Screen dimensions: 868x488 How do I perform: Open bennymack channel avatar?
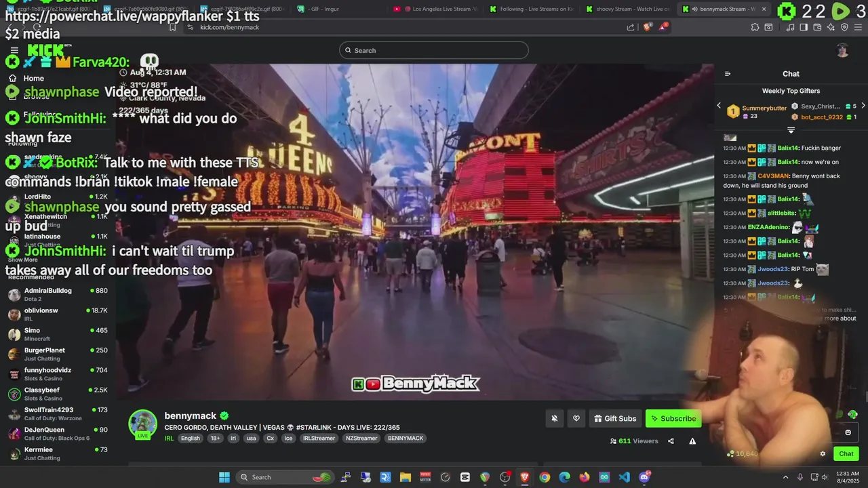(142, 424)
